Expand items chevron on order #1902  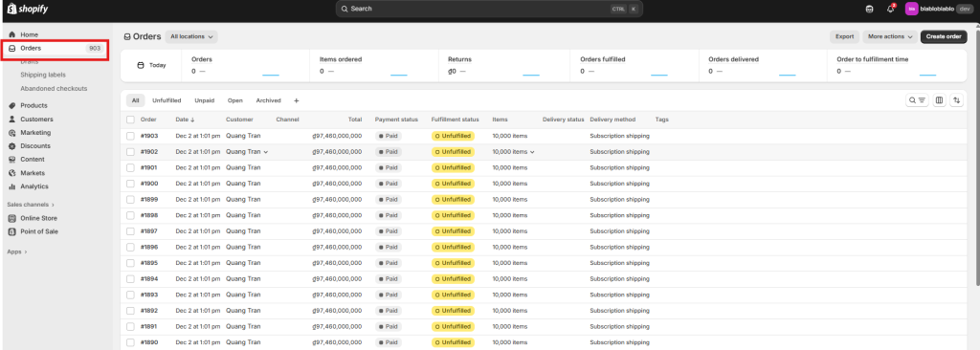pos(532,152)
